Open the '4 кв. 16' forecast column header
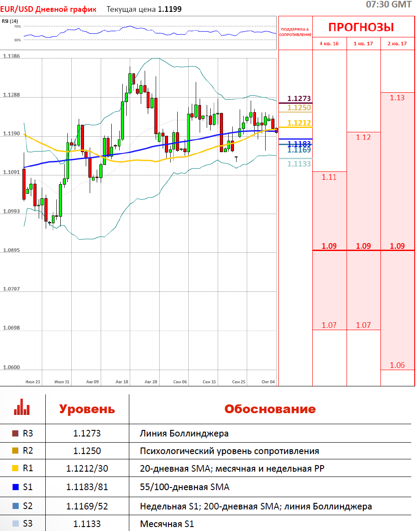 [x=329, y=44]
